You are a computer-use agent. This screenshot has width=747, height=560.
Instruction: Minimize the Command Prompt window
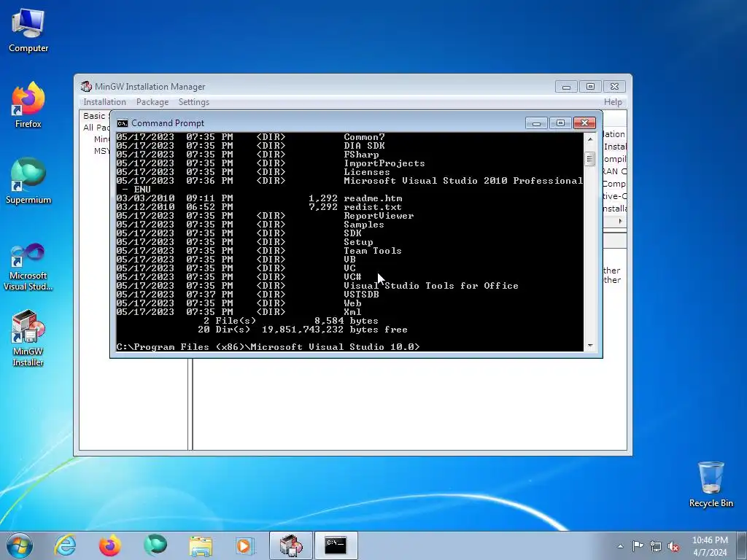click(536, 123)
